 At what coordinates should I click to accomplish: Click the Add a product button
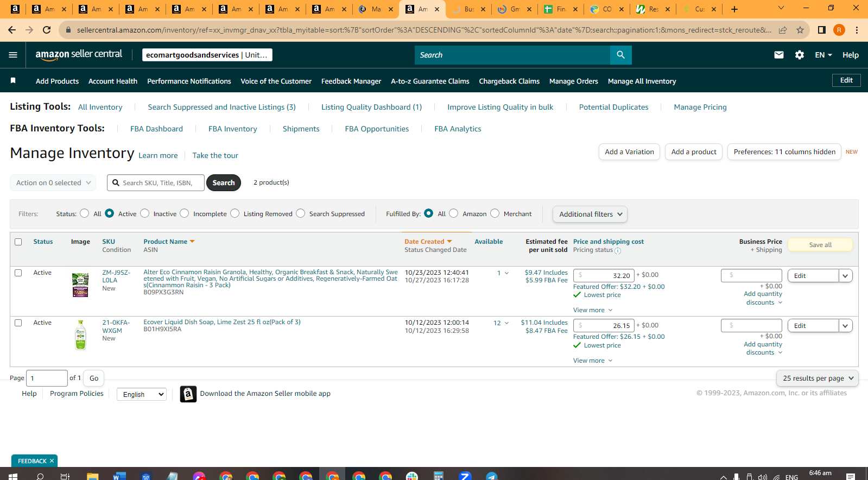pos(694,151)
